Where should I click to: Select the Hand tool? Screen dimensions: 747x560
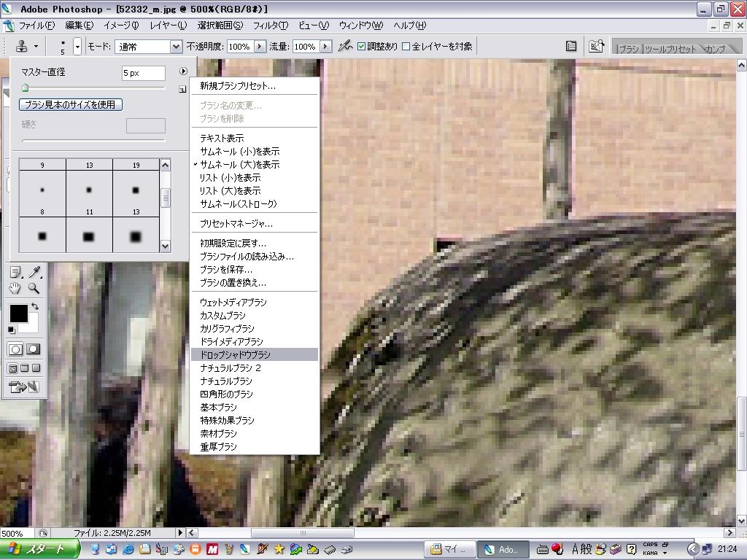[15, 288]
